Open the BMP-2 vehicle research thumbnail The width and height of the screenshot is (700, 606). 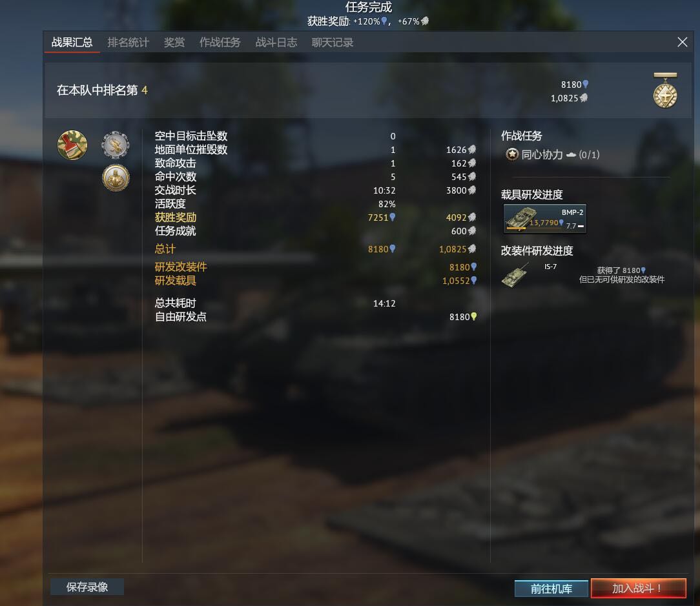544,219
